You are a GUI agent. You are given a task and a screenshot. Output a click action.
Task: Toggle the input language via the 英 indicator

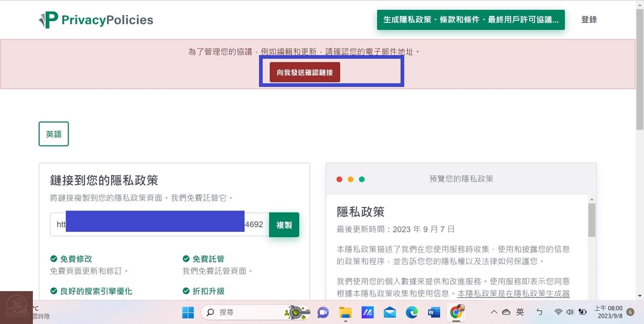point(519,312)
